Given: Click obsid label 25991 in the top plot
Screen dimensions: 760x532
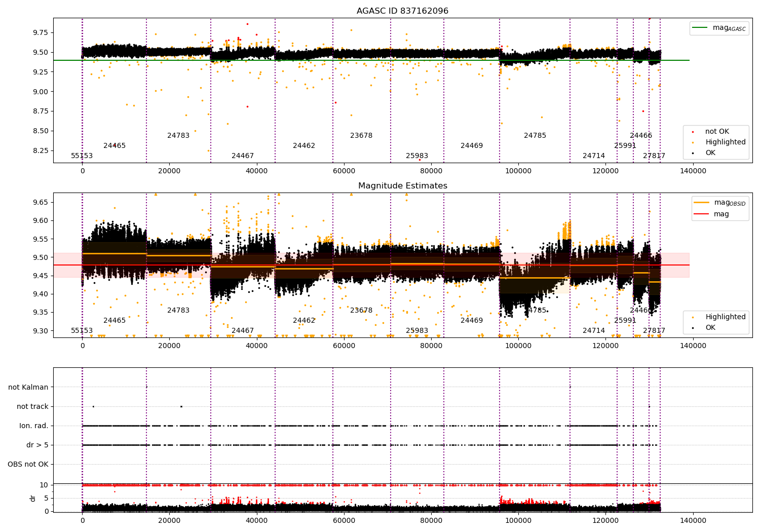Looking at the screenshot, I should [625, 146].
